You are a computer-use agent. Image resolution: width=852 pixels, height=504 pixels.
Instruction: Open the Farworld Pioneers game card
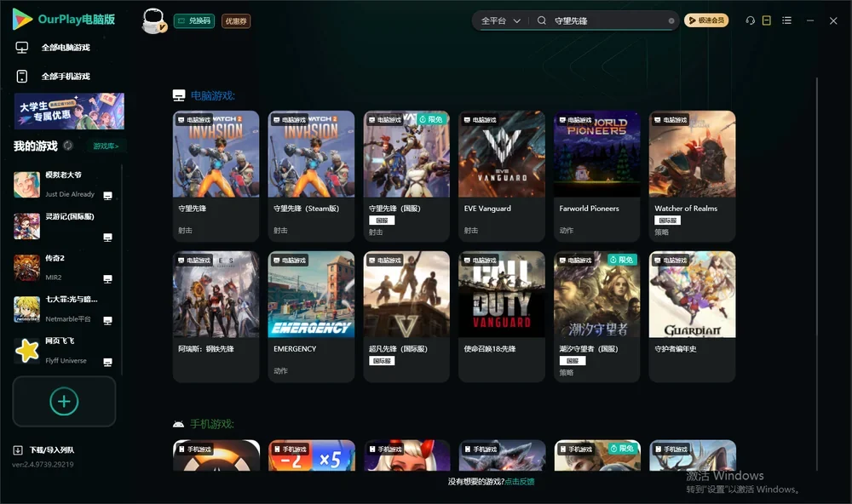pos(597,176)
